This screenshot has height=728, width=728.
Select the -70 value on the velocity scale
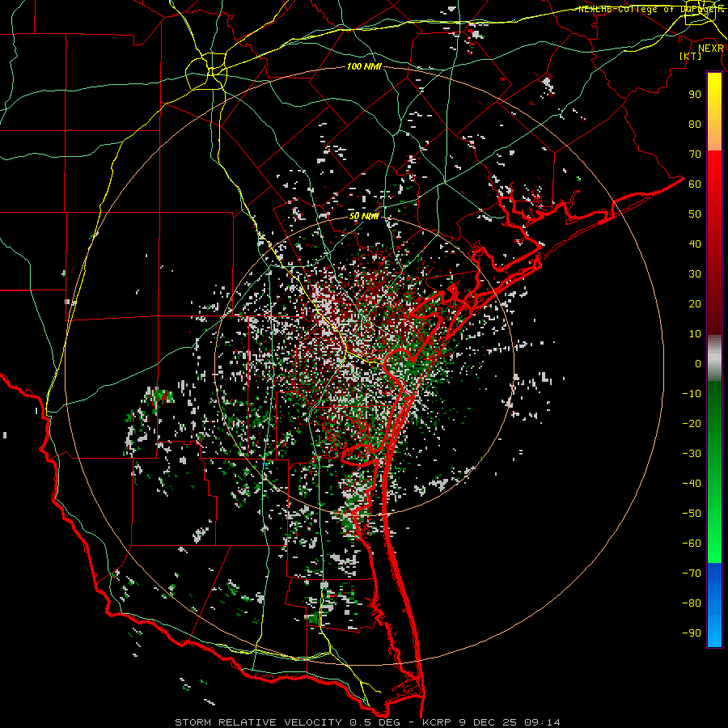pos(692,573)
